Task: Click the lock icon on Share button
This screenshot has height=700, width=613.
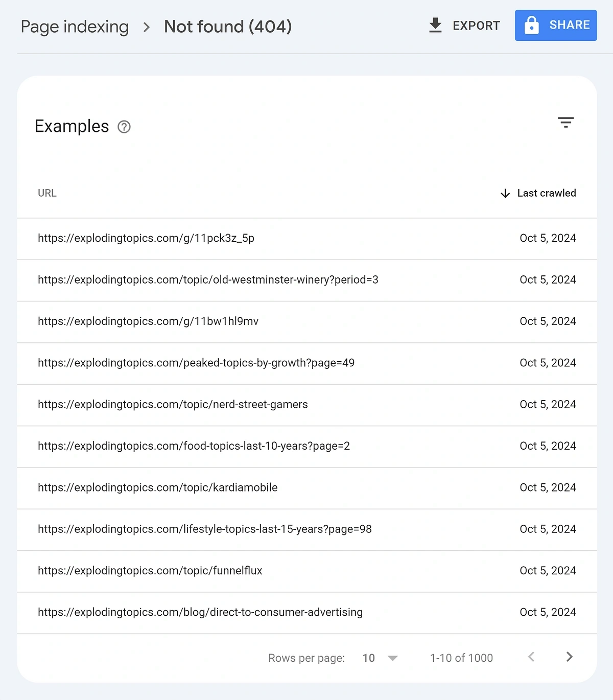Action: pos(532,25)
